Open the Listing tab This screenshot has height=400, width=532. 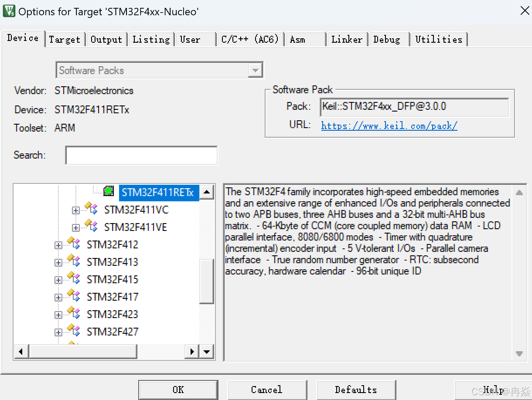pyautogui.click(x=151, y=39)
